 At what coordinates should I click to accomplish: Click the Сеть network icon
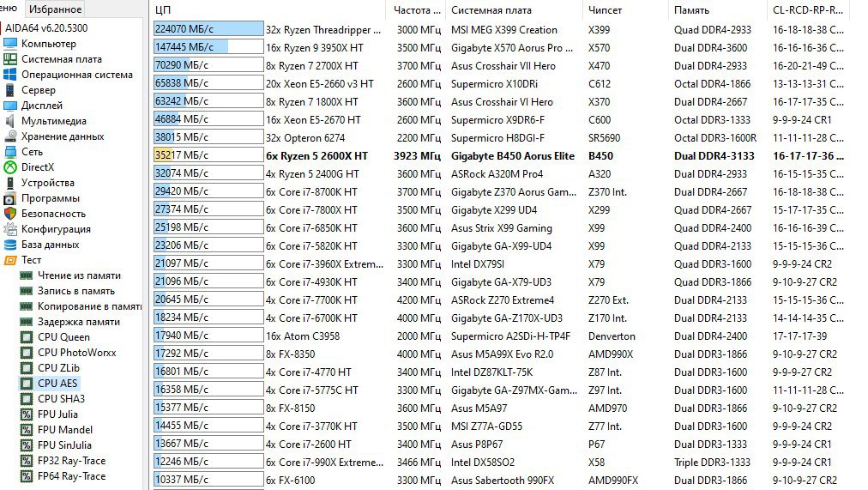click(10, 152)
